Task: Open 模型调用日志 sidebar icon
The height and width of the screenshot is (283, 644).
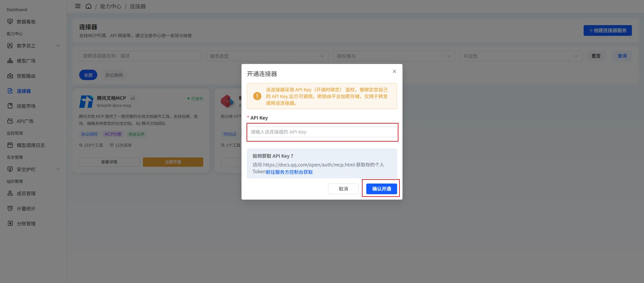Action: pos(10,145)
